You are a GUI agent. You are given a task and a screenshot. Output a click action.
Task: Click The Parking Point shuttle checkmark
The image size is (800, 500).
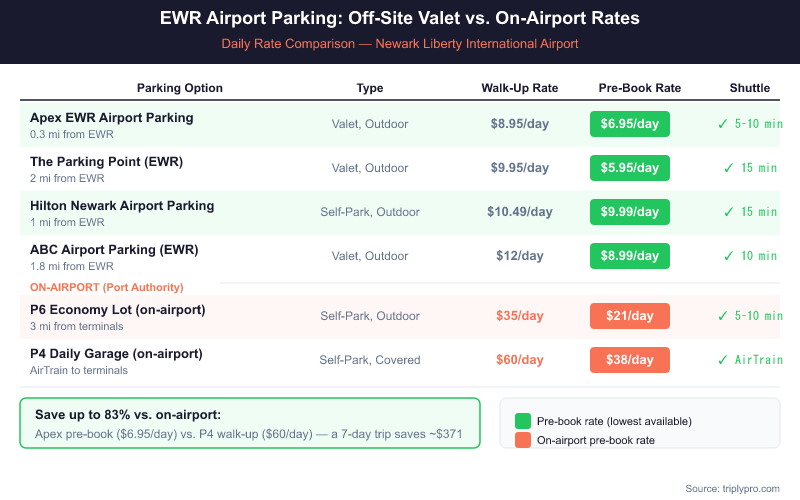pyautogui.click(x=728, y=168)
